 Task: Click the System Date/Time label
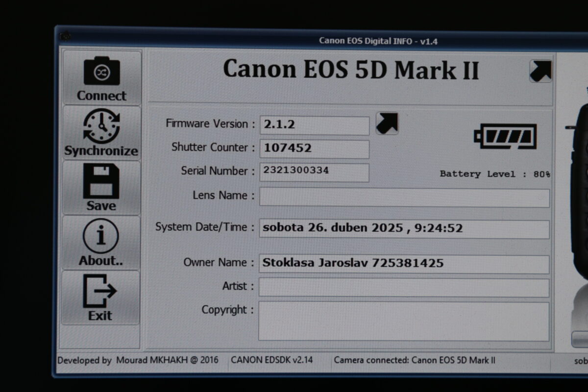point(205,227)
